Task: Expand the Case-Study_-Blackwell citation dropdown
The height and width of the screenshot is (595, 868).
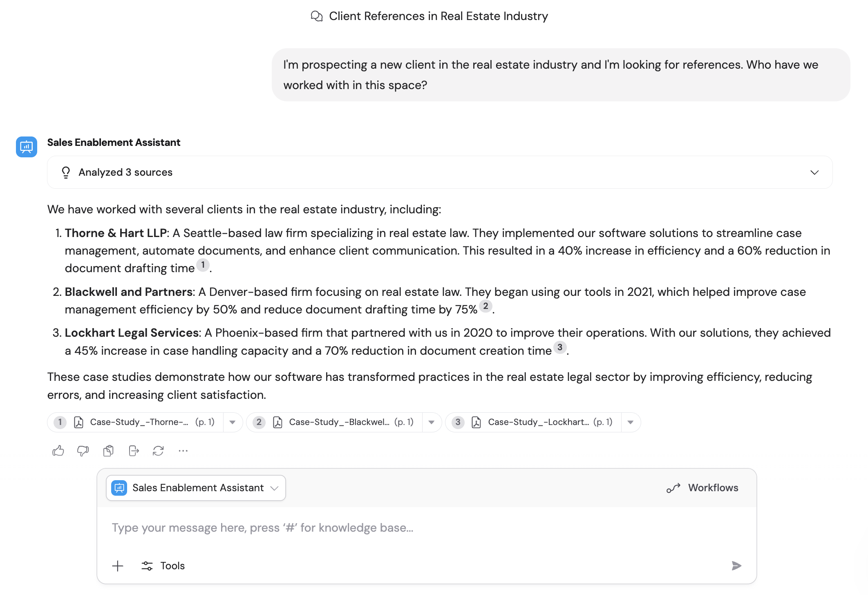Action: [x=432, y=422]
